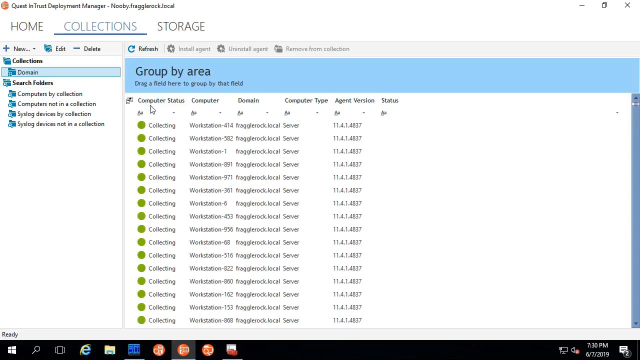Select the Workstation-68 row
Image resolution: width=640 pixels, height=360 pixels.
378,242
